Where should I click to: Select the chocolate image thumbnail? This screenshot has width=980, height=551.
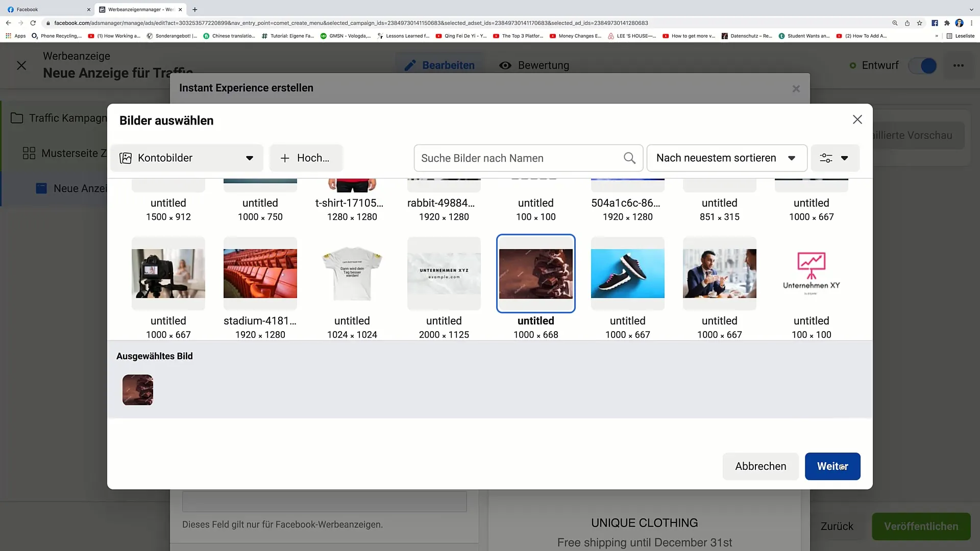pos(536,273)
